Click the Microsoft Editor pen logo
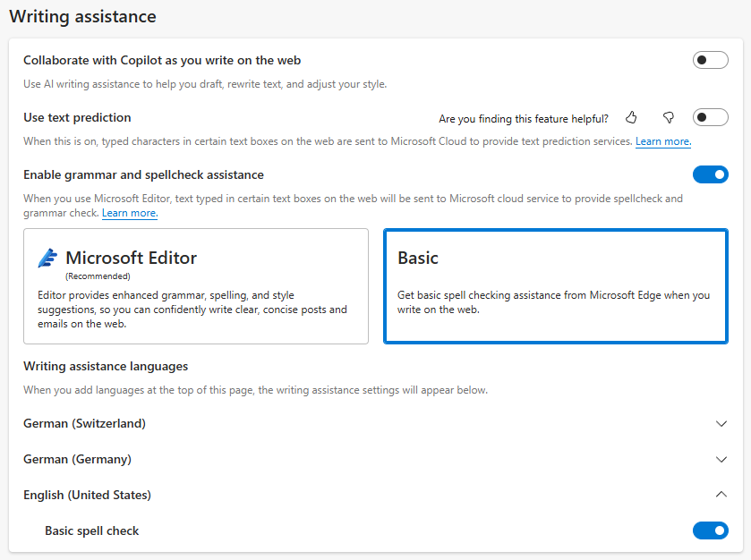Screen dimensions: 751x560 pyautogui.click(x=47, y=259)
